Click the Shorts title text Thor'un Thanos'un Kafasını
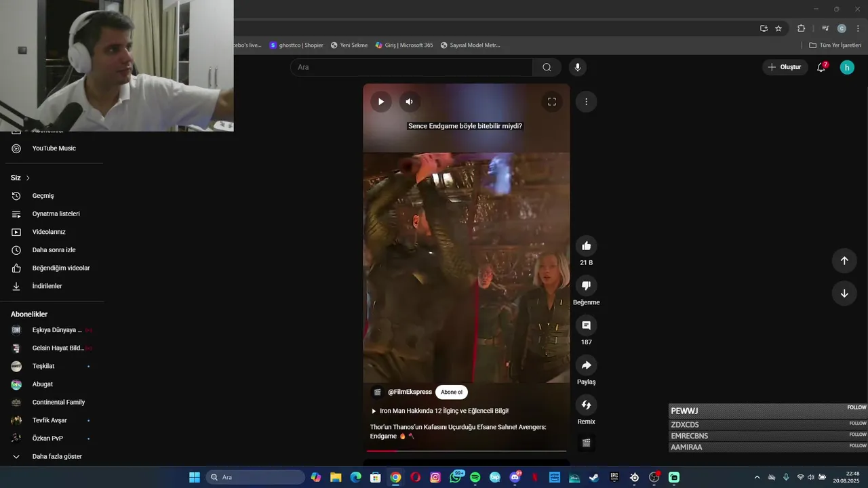868x488 pixels. tap(458, 432)
